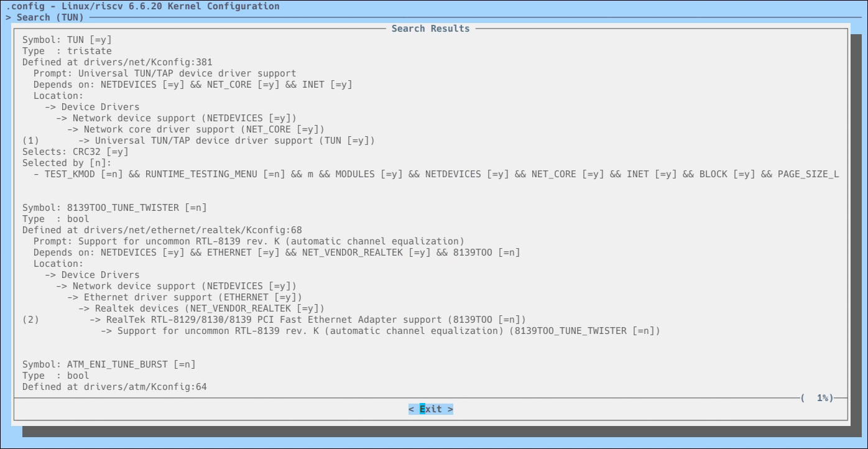Viewport: 868px width, 449px height.
Task: Select RealTek RTL-8129/8130/8139 PCI Fast Ethernet Adapter entry
Action: (316, 320)
